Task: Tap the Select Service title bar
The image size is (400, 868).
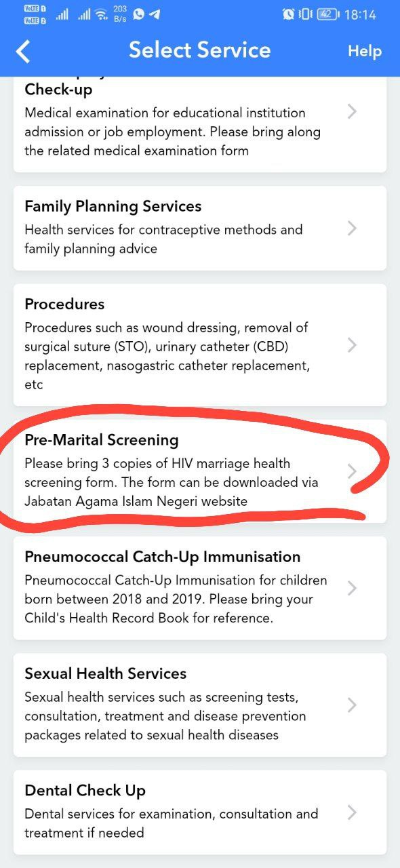Action: 200,50
